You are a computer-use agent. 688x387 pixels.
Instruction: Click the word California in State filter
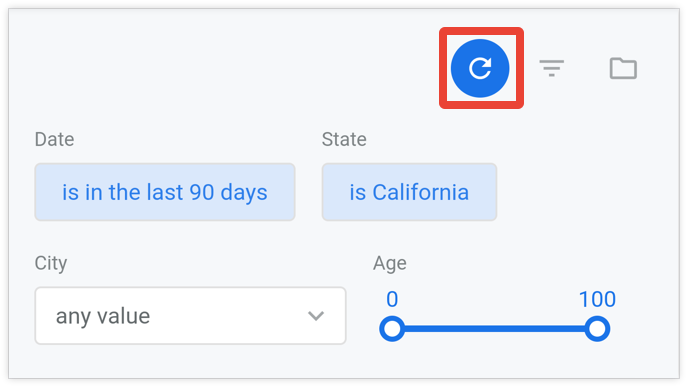click(x=421, y=192)
